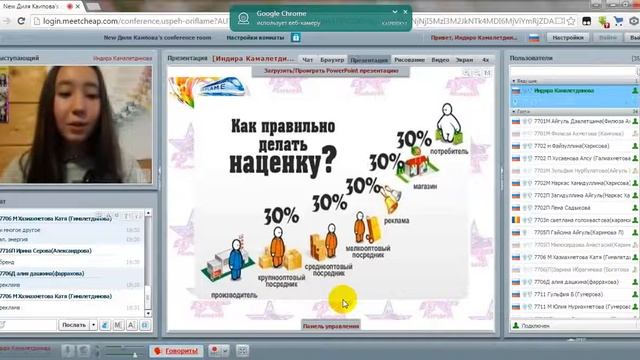
Task: Click the Говорить talk button
Action: 176,351
